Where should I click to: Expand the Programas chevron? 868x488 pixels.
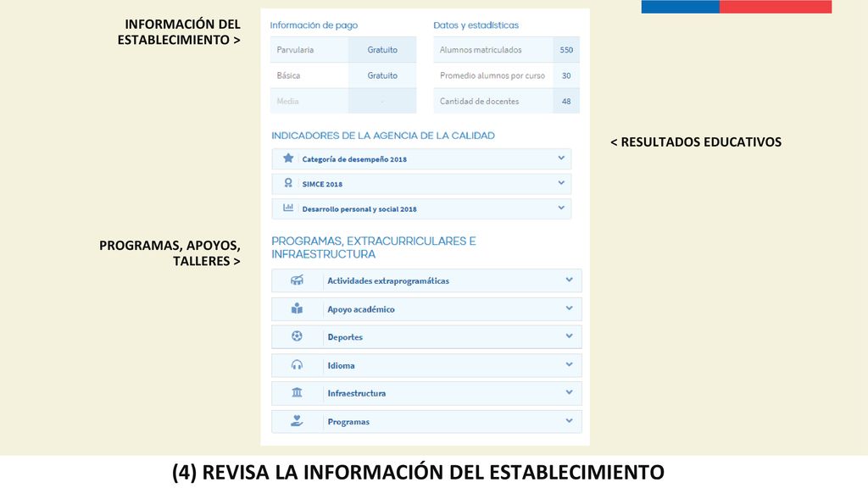(x=569, y=421)
